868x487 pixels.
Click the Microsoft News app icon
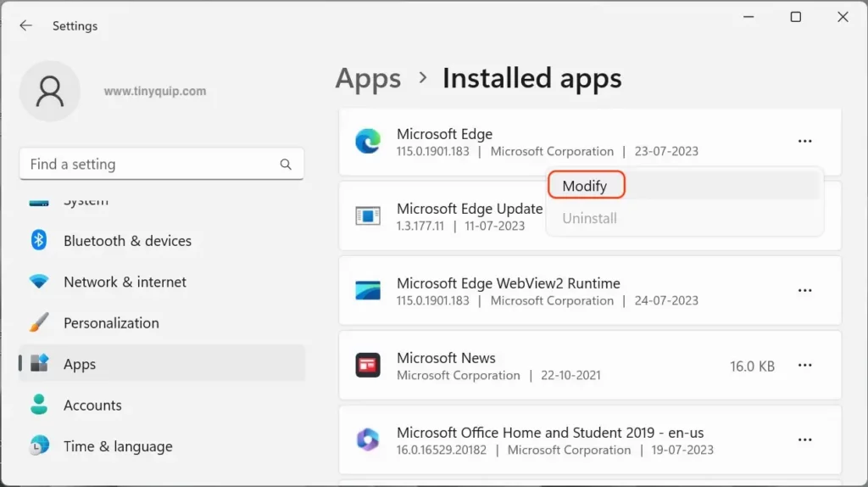368,365
